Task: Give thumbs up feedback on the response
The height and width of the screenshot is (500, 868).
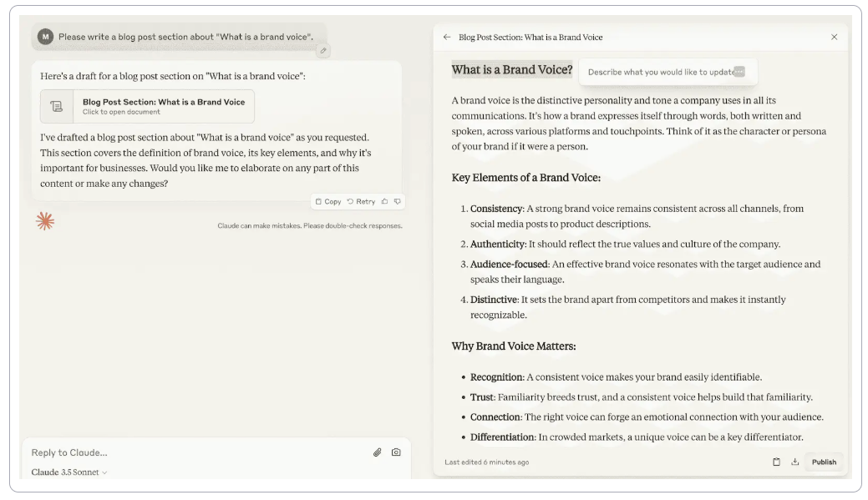Action: (x=385, y=201)
